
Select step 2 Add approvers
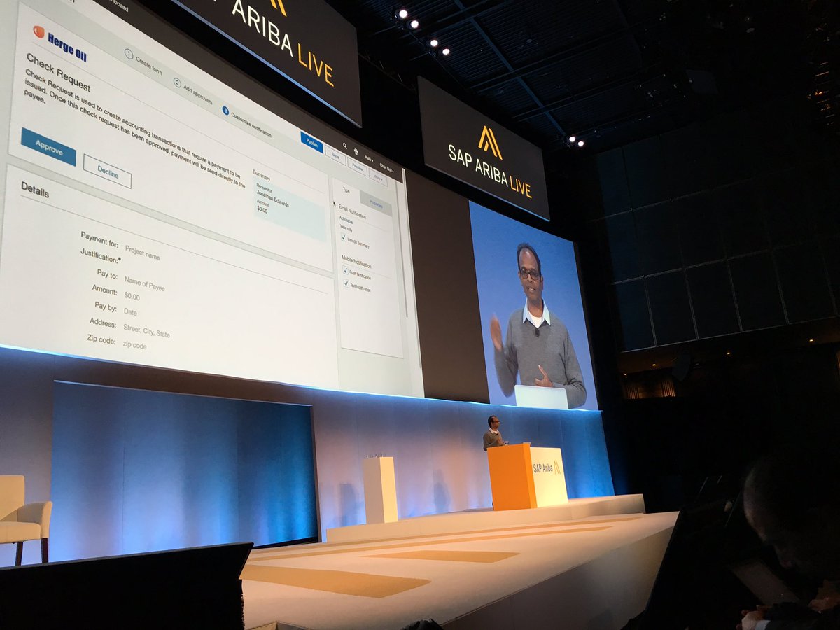[192, 91]
